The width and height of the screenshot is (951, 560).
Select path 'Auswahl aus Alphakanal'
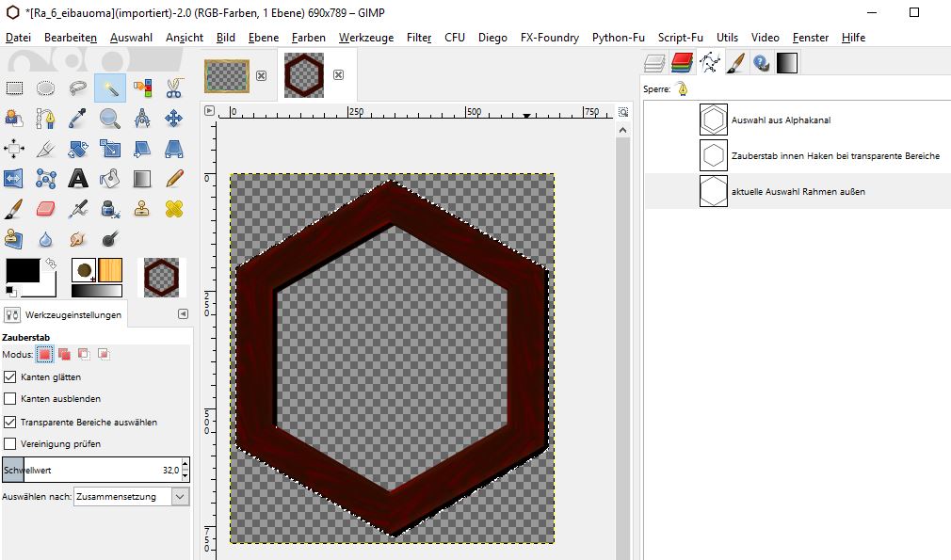click(x=797, y=120)
